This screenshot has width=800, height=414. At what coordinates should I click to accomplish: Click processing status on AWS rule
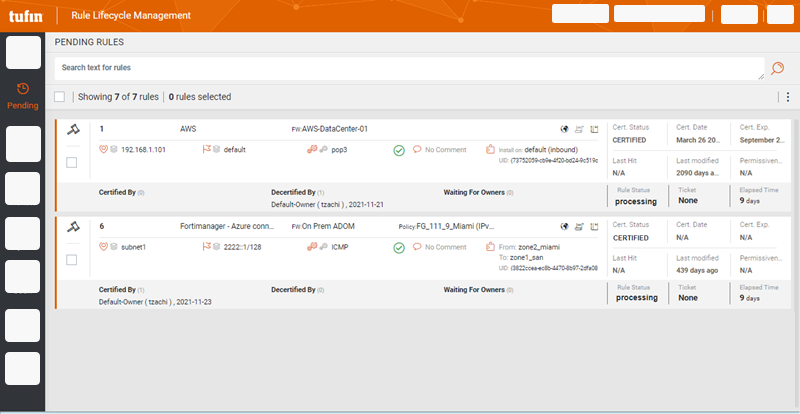click(x=636, y=201)
